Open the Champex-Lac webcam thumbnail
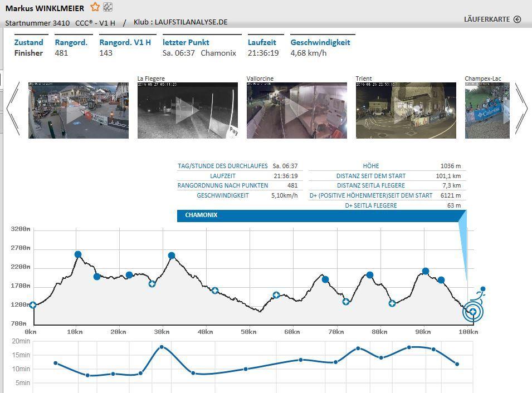532x393 pixels. click(487, 110)
